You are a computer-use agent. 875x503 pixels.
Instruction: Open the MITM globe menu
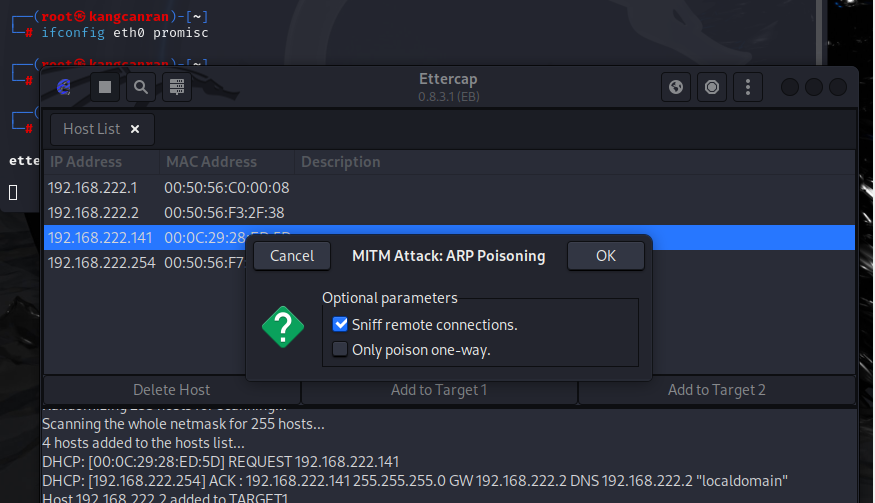676,87
